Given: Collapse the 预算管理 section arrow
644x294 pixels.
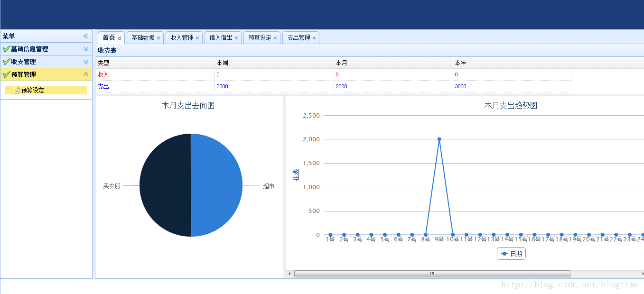Looking at the screenshot, I should point(86,74).
